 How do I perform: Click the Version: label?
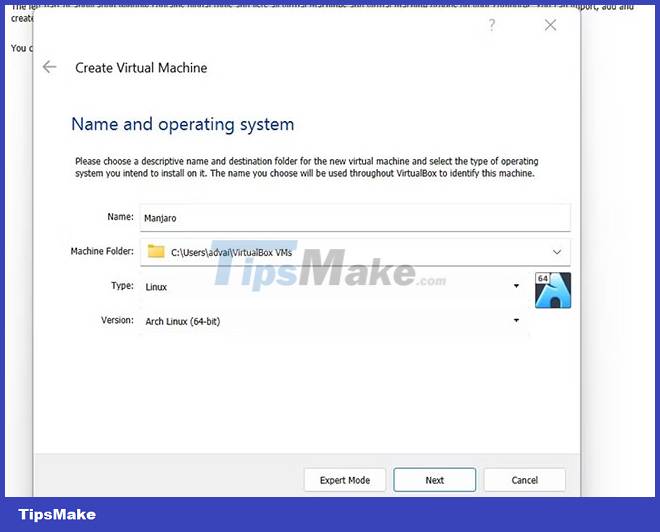tap(117, 320)
